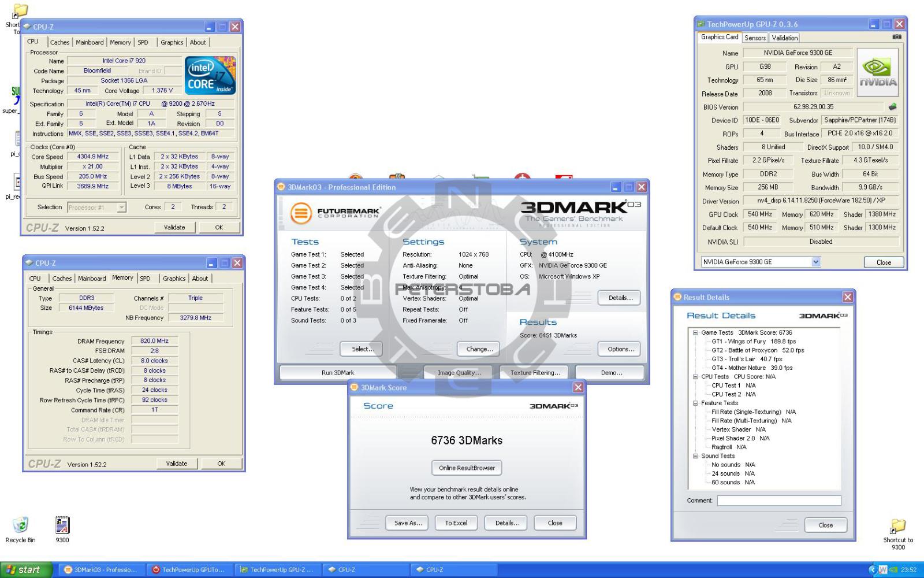The width and height of the screenshot is (924, 578).
Task: Open the Mainboard tab in top CPU-Z
Action: (90, 42)
